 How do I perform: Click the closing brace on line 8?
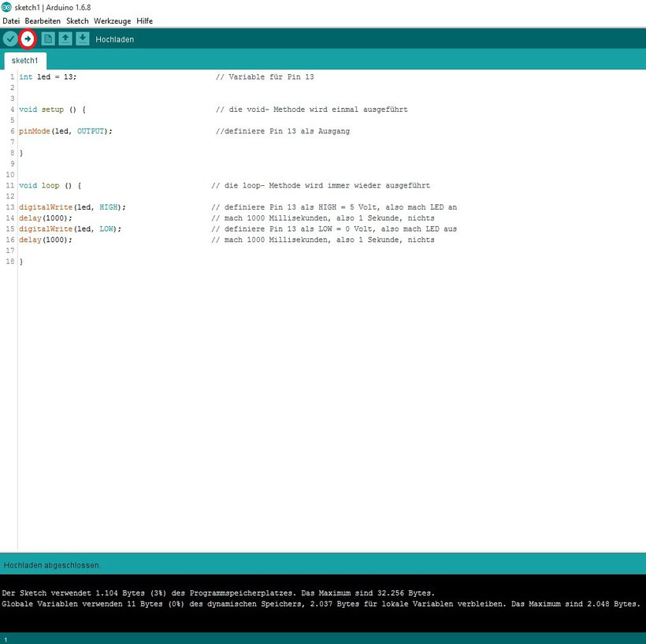tap(21, 153)
